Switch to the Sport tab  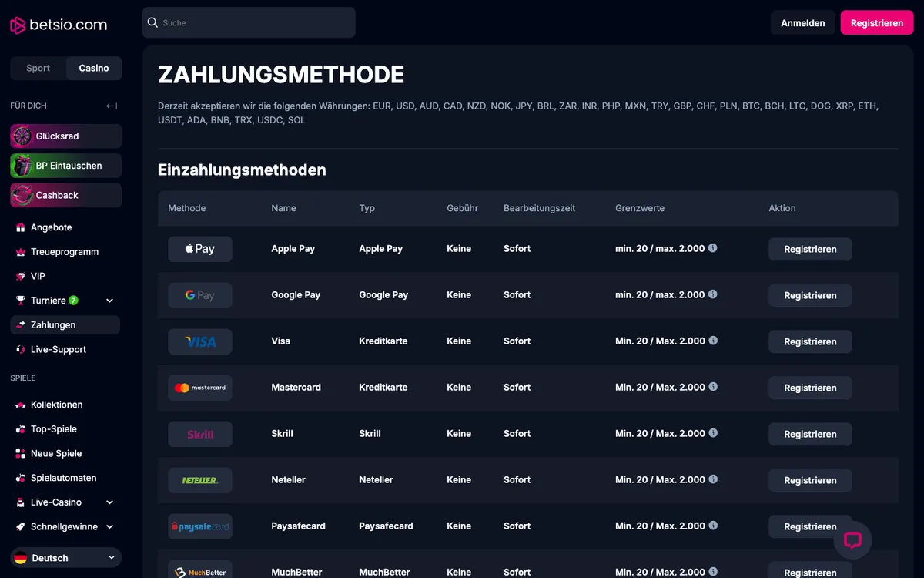pyautogui.click(x=38, y=68)
